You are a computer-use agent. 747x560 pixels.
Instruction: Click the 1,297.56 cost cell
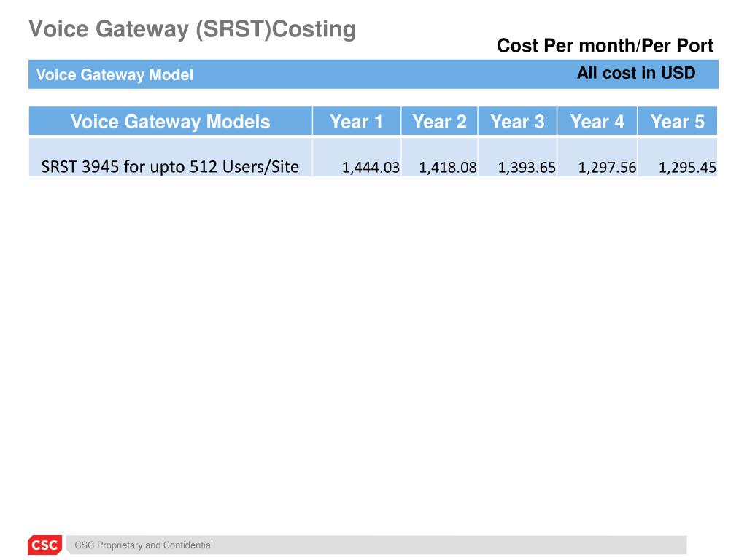click(x=597, y=157)
